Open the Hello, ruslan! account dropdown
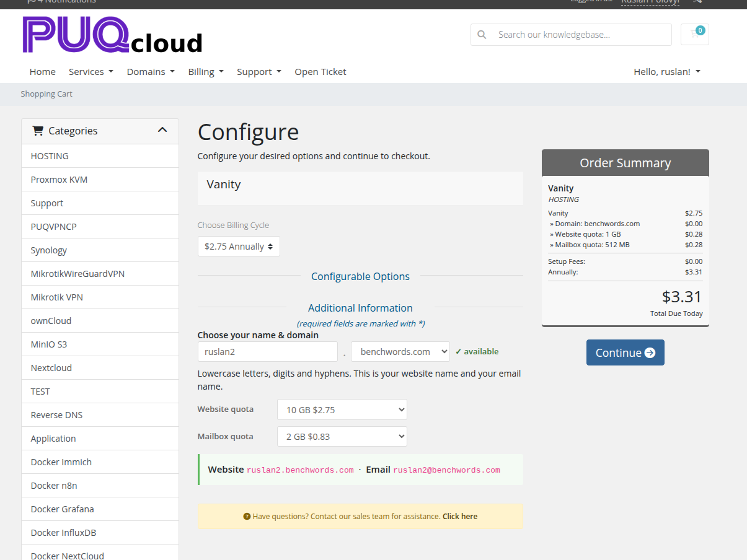The height and width of the screenshot is (560, 747). click(667, 72)
